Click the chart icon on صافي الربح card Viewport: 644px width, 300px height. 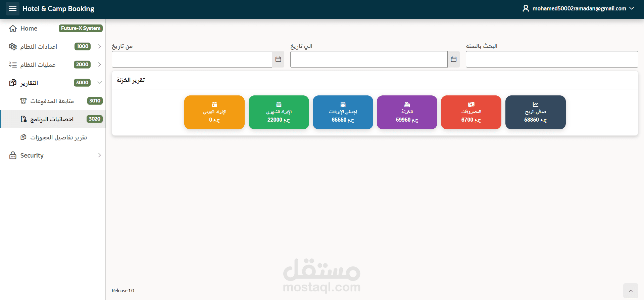point(536,104)
